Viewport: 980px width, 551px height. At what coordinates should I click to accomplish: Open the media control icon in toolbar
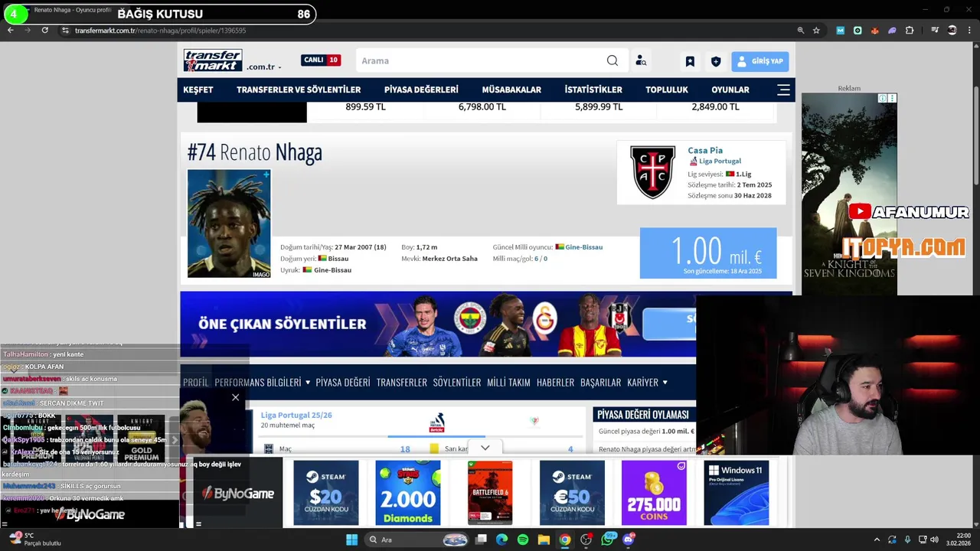pos(935,31)
